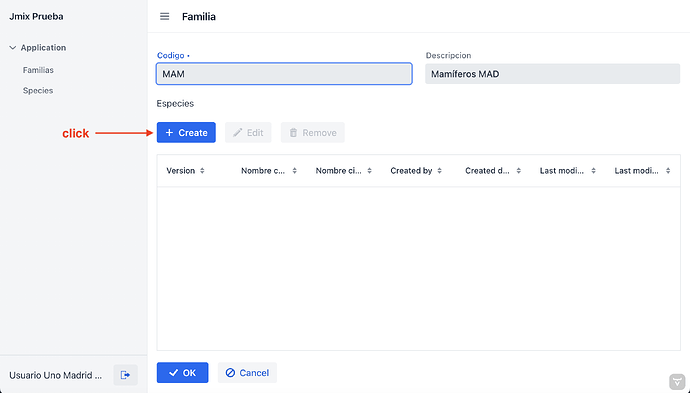
Task: Click the Familia page title
Action: click(x=199, y=17)
